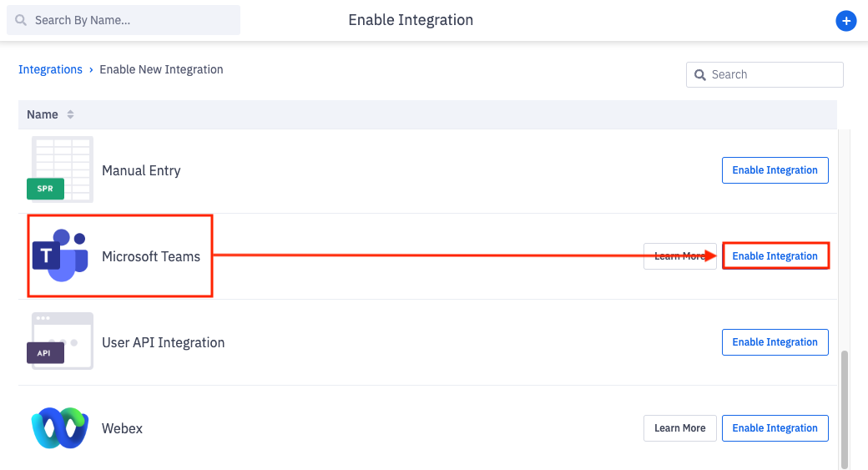Viewport: 868px width, 470px height.
Task: Click the Microsoft Teams logo icon
Action: pos(60,255)
